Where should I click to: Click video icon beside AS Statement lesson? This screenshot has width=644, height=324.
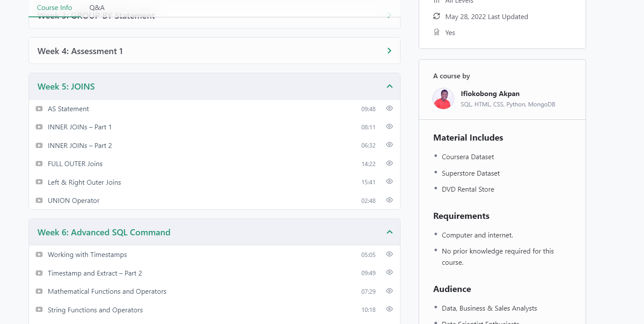pos(39,109)
